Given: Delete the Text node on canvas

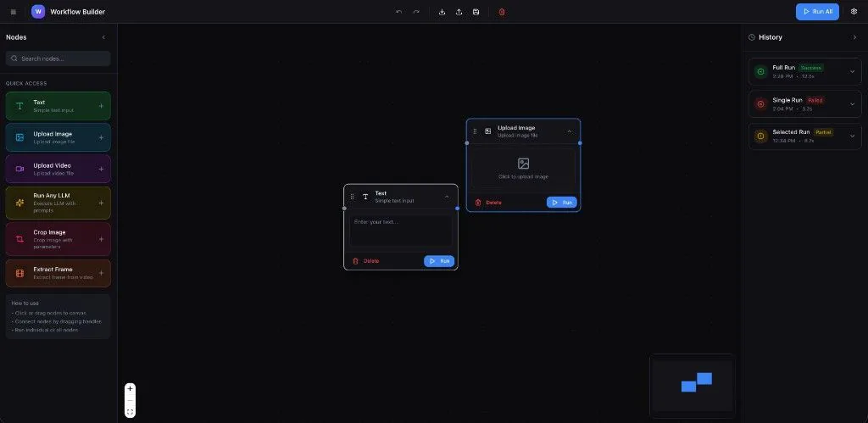Looking at the screenshot, I should pos(366,261).
